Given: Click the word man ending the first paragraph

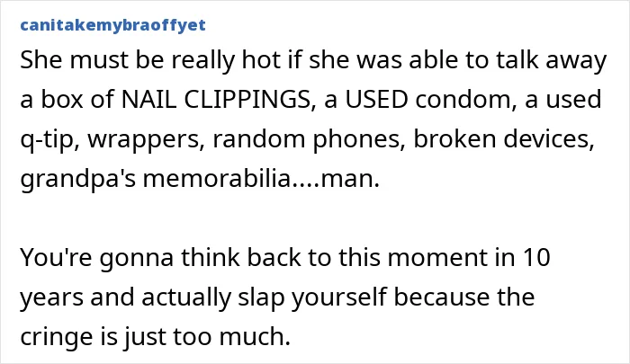Looking at the screenshot, I should (x=349, y=179).
